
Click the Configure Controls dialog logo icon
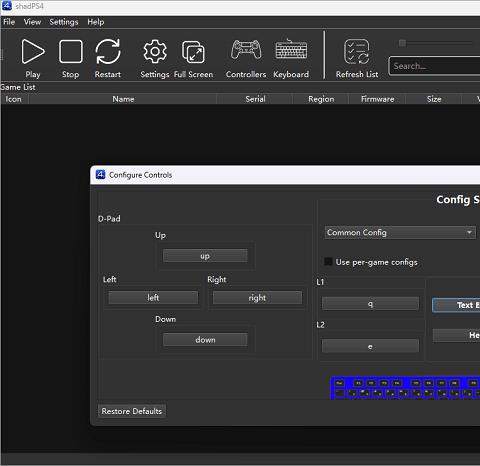(100, 174)
